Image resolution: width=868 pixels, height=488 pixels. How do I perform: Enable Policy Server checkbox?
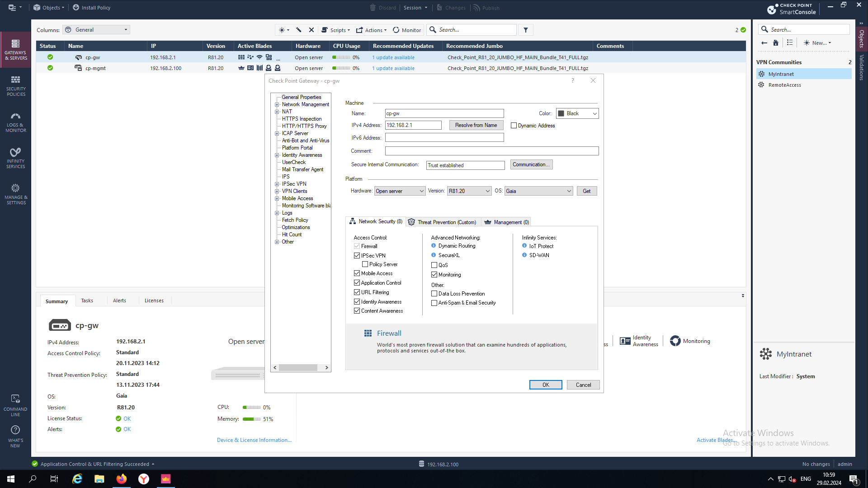tap(365, 264)
